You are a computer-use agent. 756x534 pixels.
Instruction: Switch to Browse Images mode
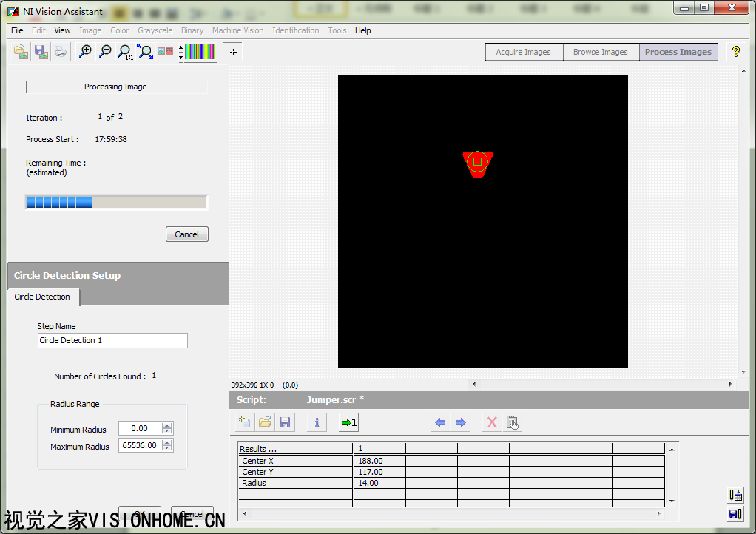pos(600,52)
